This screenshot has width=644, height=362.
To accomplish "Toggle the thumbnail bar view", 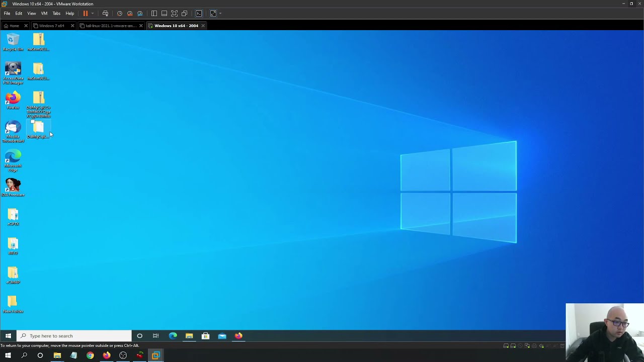I will (x=164, y=14).
